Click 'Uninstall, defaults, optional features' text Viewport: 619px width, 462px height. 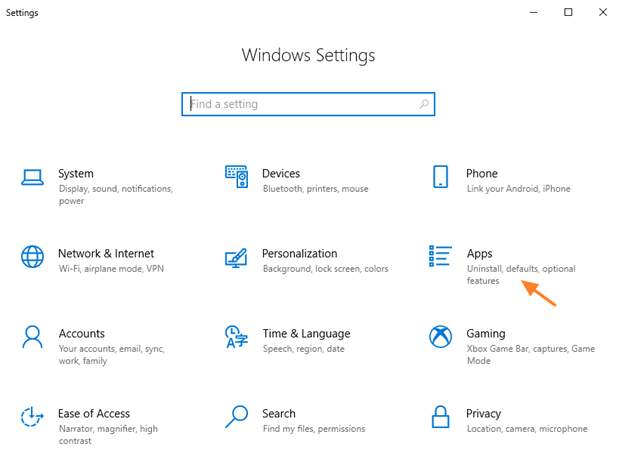tap(521, 275)
